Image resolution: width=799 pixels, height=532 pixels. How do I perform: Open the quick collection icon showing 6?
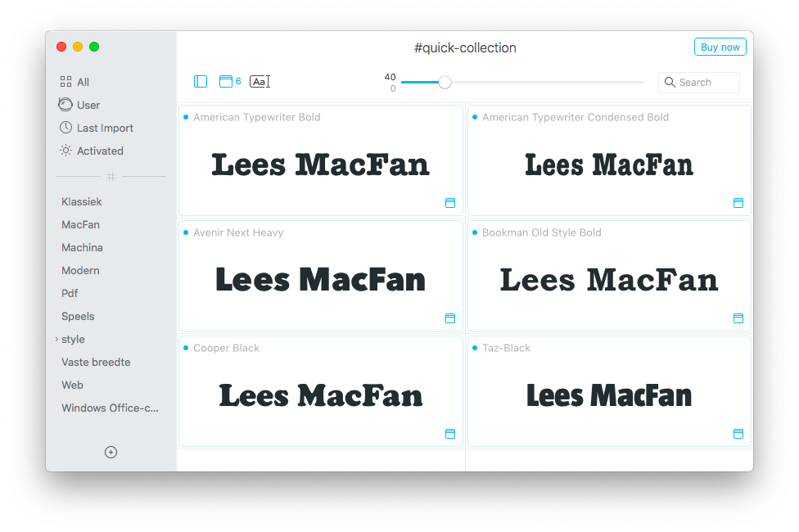[x=230, y=82]
